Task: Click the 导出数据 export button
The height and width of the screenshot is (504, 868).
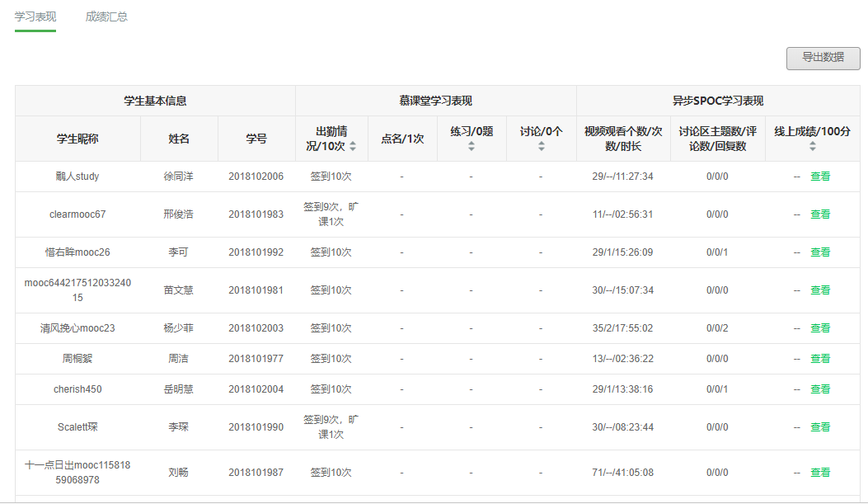Action: click(x=823, y=58)
